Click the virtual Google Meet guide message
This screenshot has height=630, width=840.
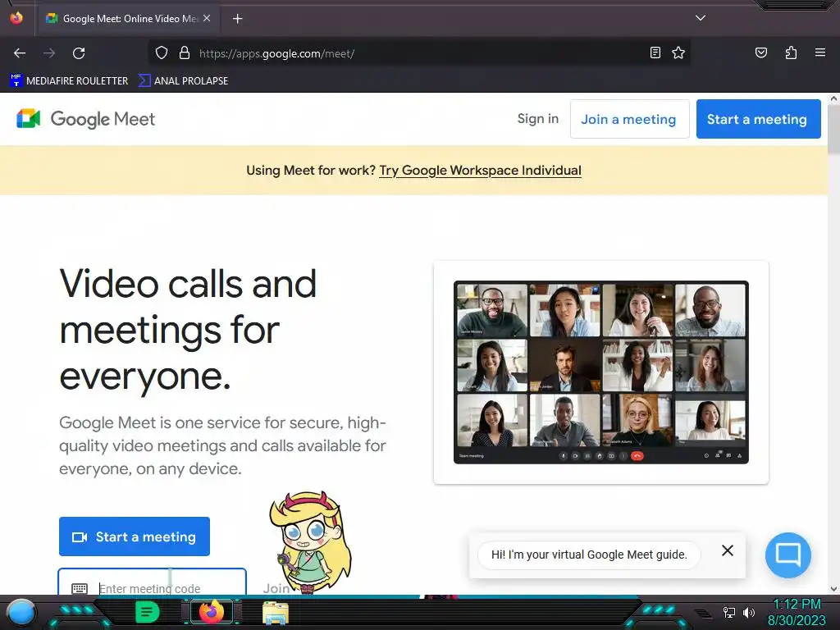(x=589, y=555)
